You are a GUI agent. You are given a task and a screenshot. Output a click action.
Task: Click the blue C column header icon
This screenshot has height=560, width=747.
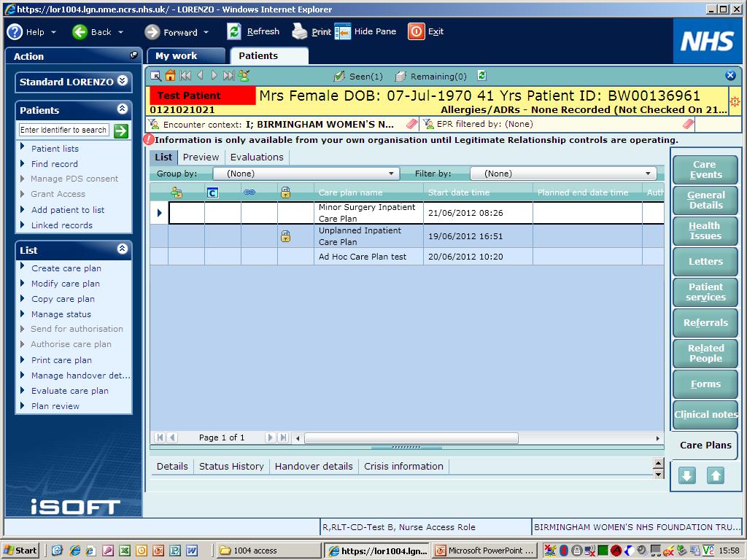[212, 192]
